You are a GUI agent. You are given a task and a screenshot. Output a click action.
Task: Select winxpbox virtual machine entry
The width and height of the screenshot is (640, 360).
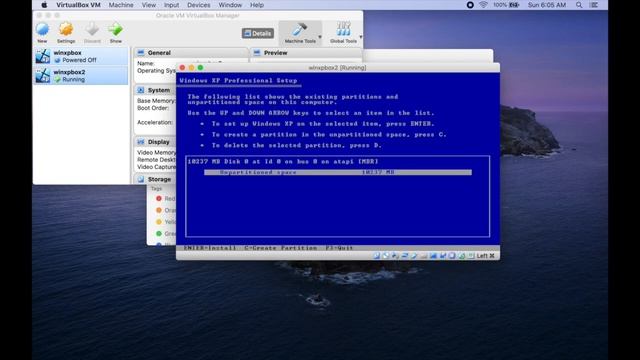[80, 56]
